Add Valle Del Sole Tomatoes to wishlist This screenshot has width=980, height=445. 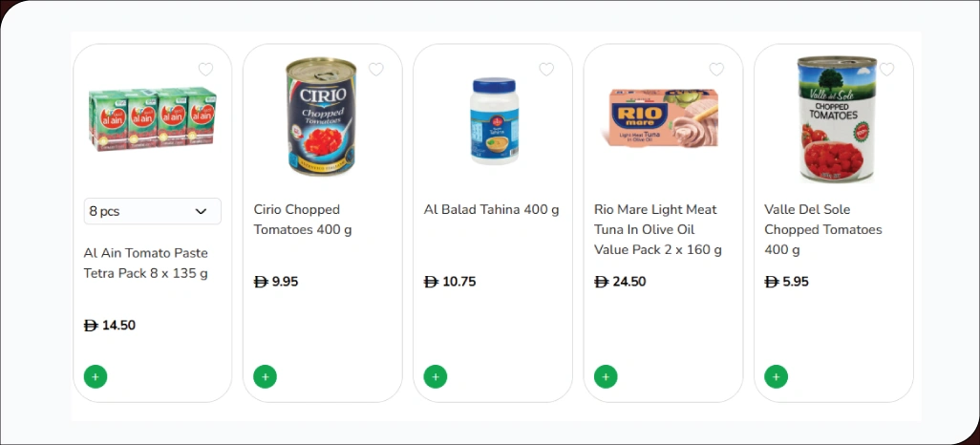(x=886, y=69)
